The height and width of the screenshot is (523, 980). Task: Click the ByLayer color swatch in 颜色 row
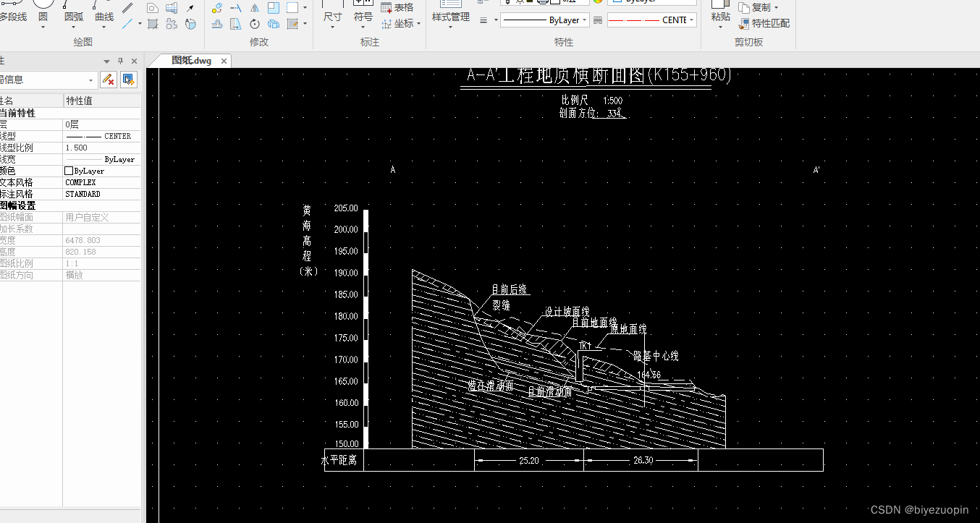pos(69,171)
